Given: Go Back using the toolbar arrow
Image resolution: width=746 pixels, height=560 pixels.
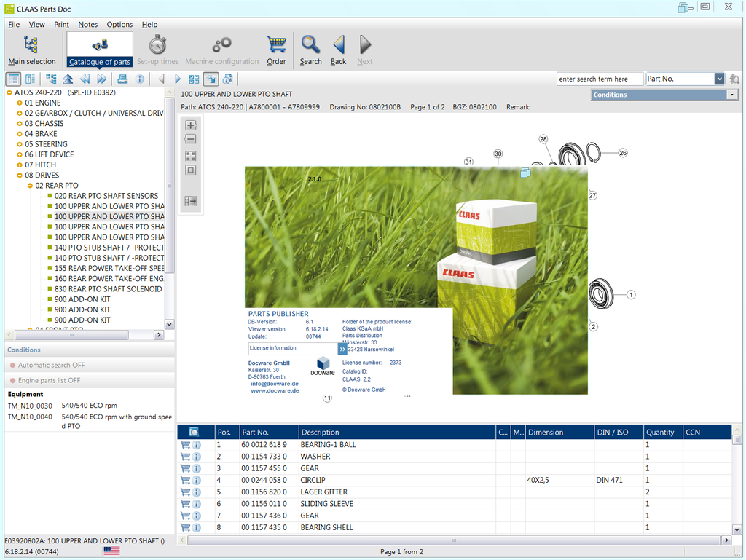Looking at the screenshot, I should [338, 50].
